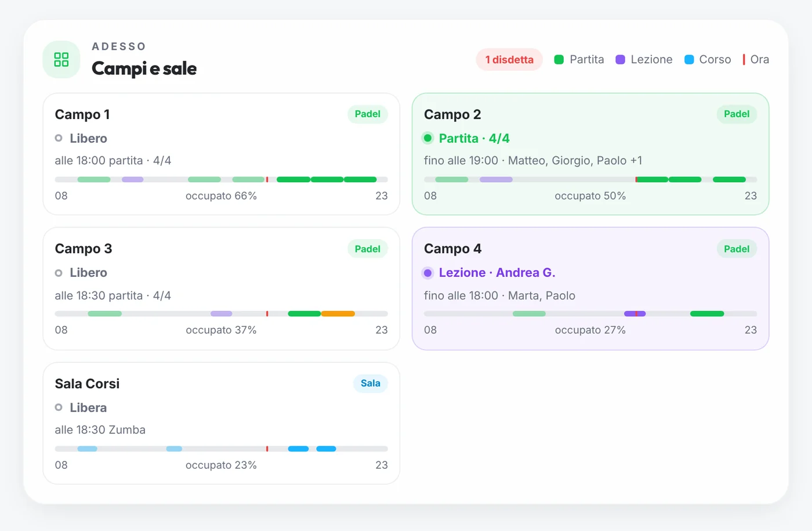Click the orange segment on Campo 3 timeline

pos(338,314)
